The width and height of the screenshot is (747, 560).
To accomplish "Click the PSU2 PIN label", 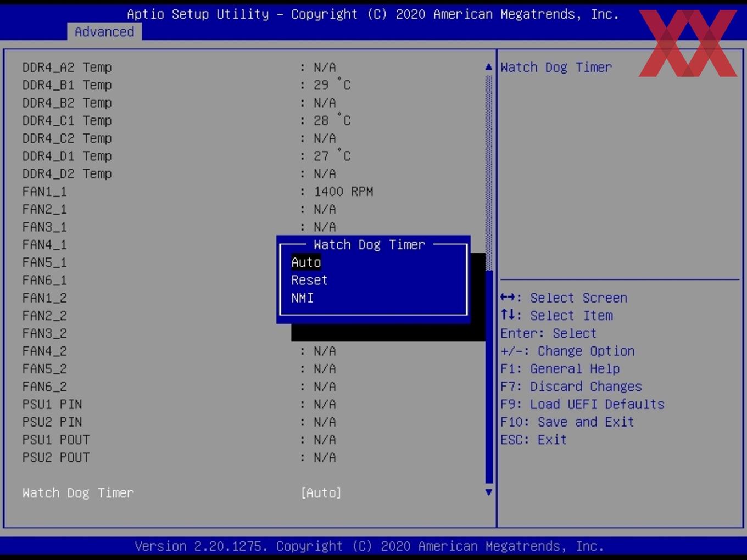I will 52,422.
